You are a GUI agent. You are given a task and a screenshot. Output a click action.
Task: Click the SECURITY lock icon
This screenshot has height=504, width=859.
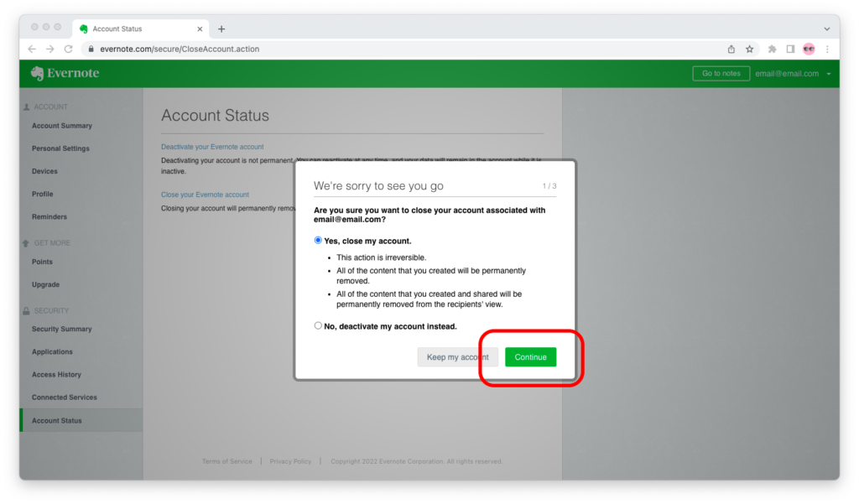[x=26, y=310]
